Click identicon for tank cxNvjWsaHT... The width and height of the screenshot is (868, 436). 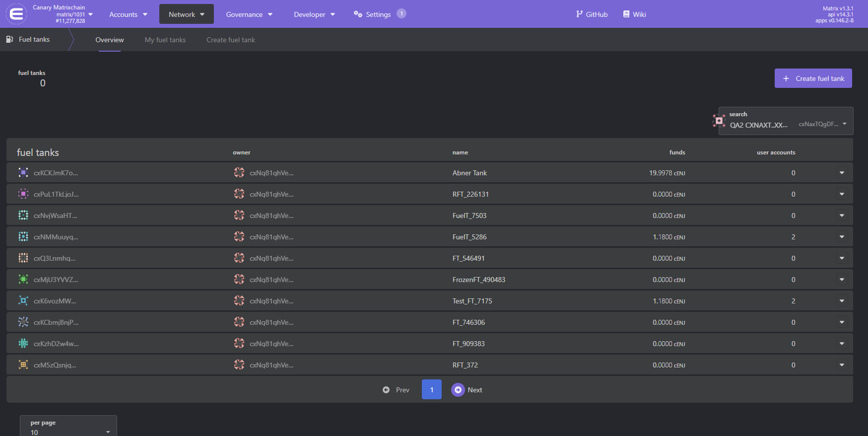tap(23, 215)
